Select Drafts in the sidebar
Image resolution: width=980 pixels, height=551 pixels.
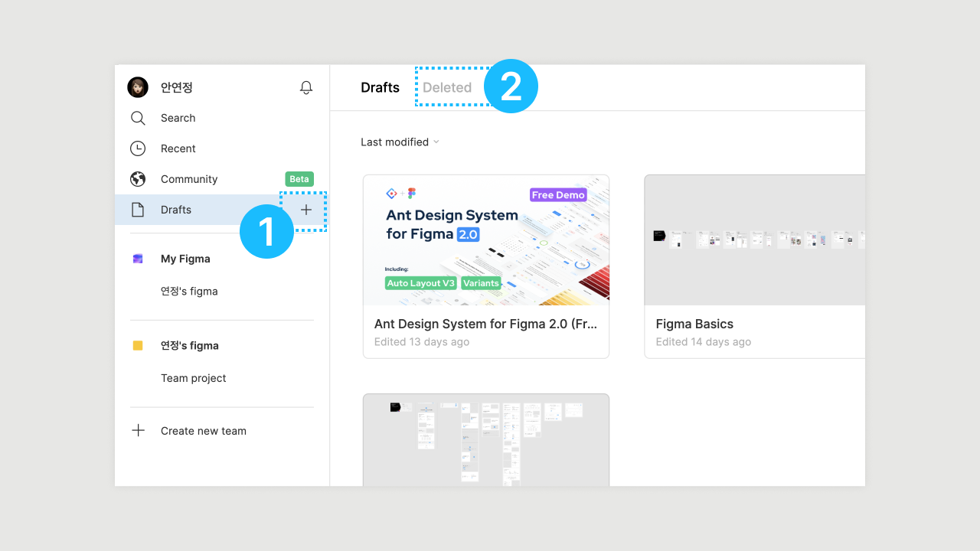point(222,210)
